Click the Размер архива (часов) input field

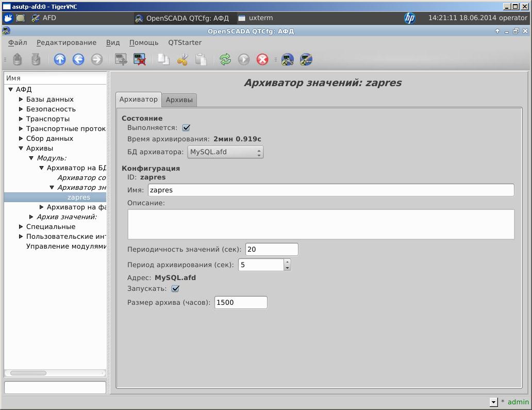coord(241,303)
